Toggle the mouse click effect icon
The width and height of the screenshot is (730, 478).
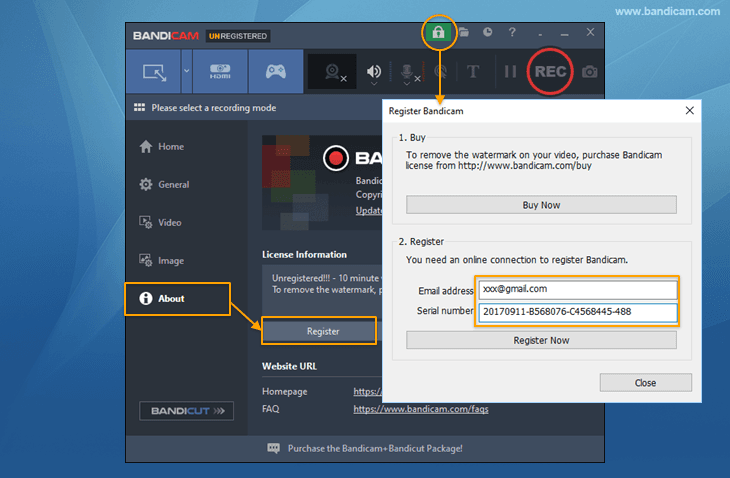coord(440,72)
